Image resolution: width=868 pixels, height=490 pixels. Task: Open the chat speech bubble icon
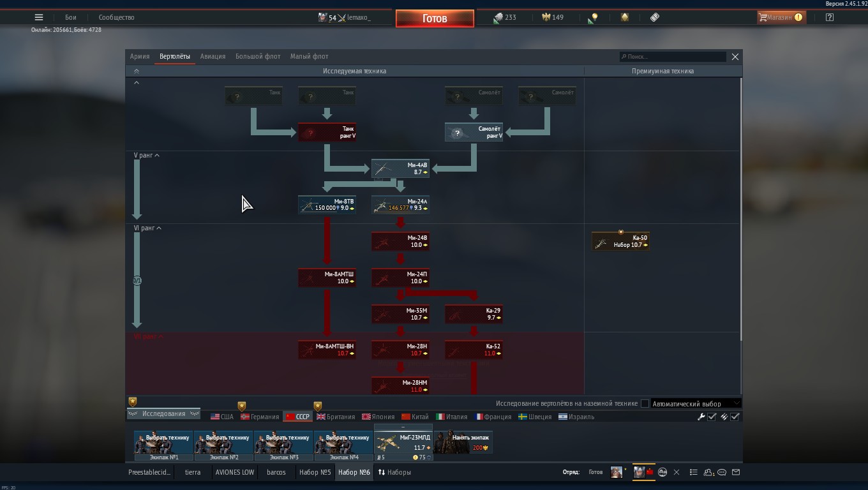coord(722,472)
